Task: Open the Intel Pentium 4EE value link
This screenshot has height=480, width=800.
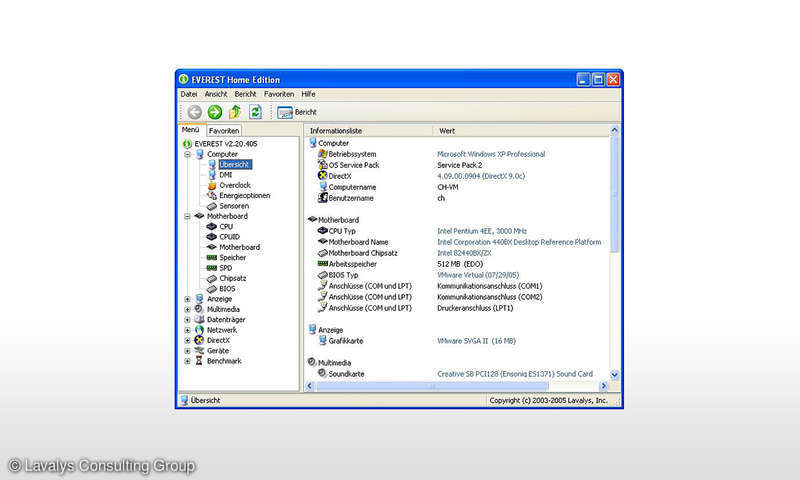Action: [482, 231]
